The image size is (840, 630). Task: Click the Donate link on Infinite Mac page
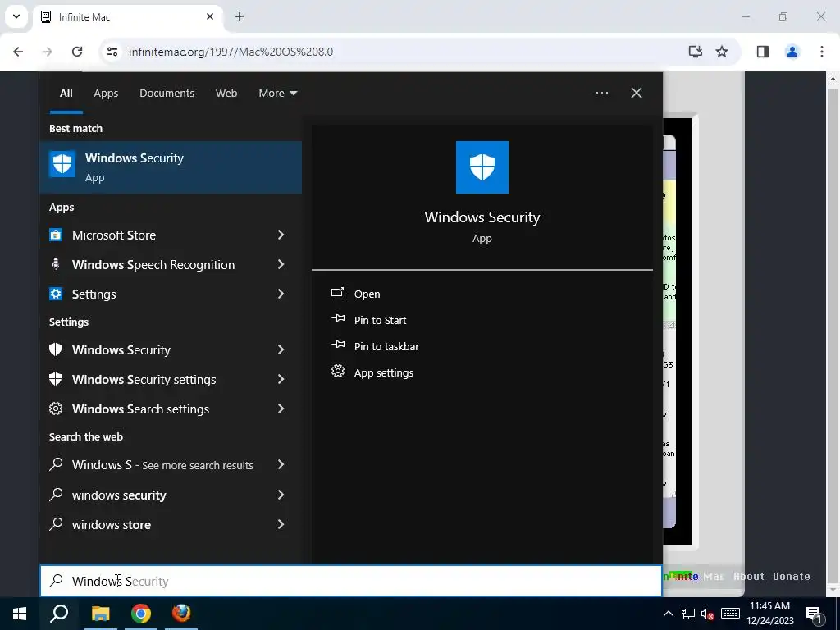click(792, 576)
